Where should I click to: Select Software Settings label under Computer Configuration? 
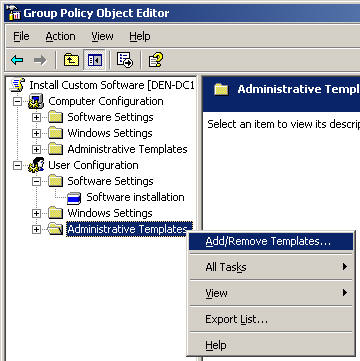pos(110,117)
